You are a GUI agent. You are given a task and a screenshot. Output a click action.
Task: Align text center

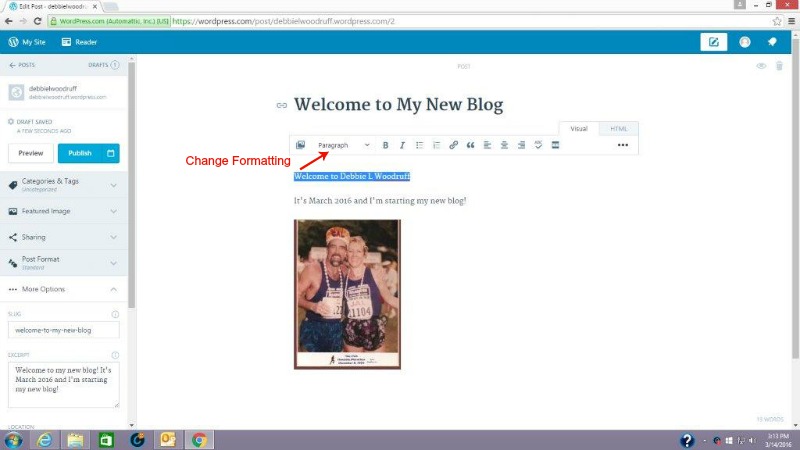504,145
